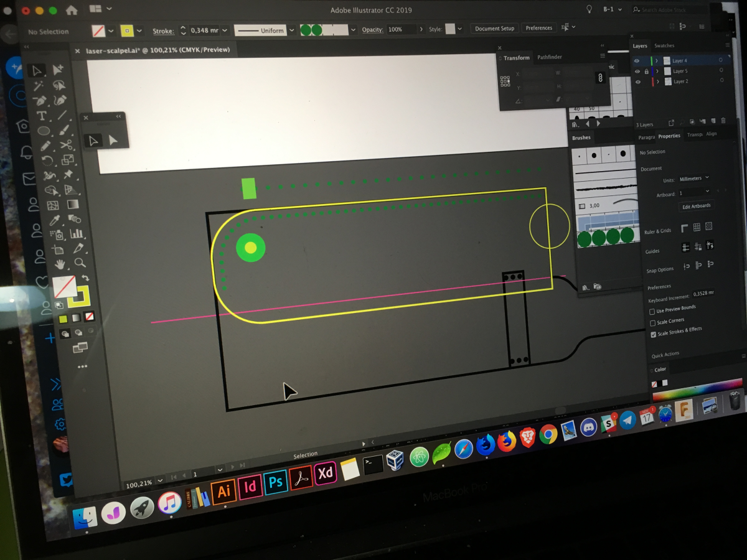The width and height of the screenshot is (747, 560).
Task: Click the Document Setup button
Action: pyautogui.click(x=495, y=28)
